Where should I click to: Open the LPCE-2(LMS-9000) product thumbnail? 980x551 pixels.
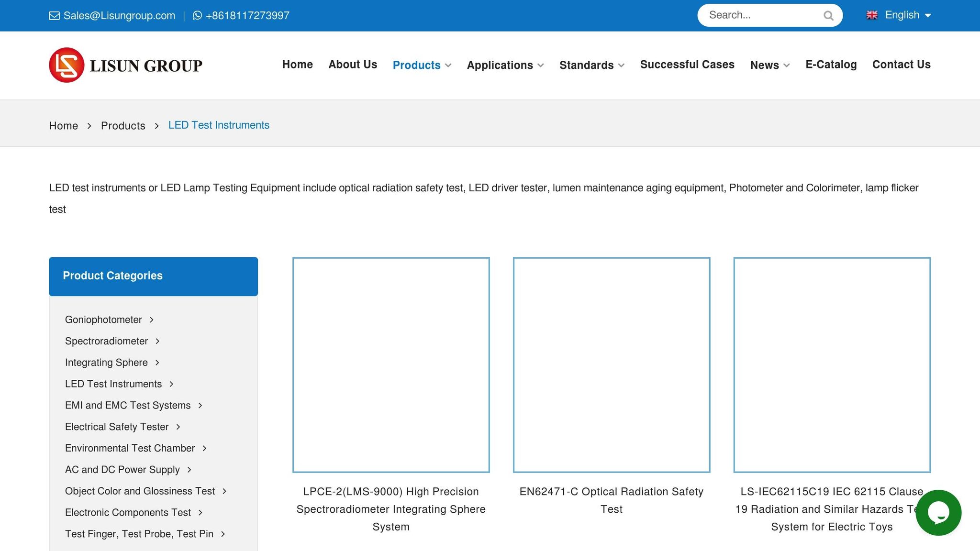391,365
